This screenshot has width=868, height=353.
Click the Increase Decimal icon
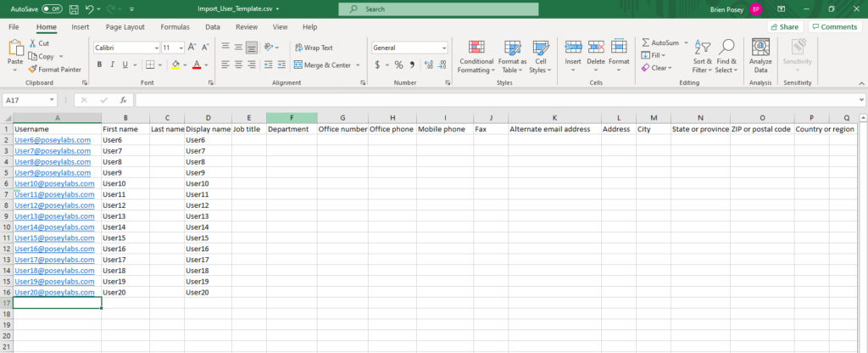pos(428,64)
